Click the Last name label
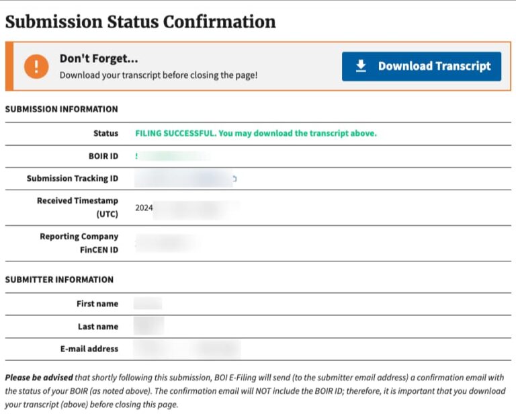Viewport: 516px width, 420px height. (97, 327)
